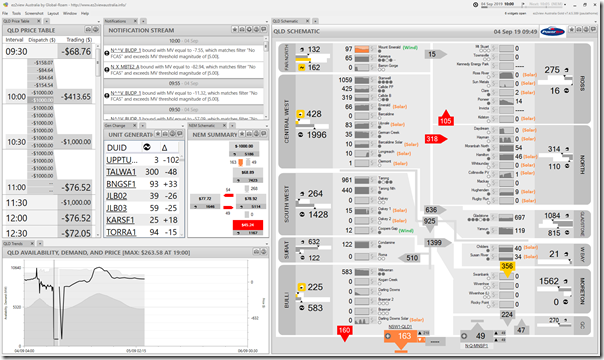The height and width of the screenshot is (360, 604).
Task: Click the first icon in QLD Availability chart header
Action: click(257, 251)
